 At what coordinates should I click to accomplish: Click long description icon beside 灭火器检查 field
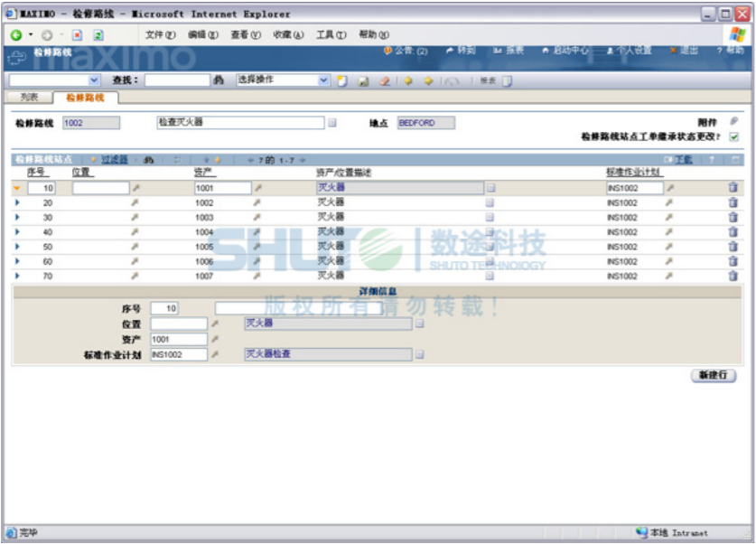pyautogui.click(x=419, y=354)
